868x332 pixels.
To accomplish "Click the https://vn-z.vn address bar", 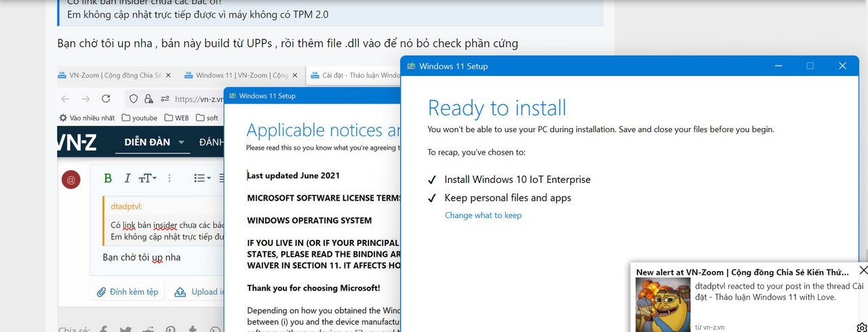I will tap(199, 98).
